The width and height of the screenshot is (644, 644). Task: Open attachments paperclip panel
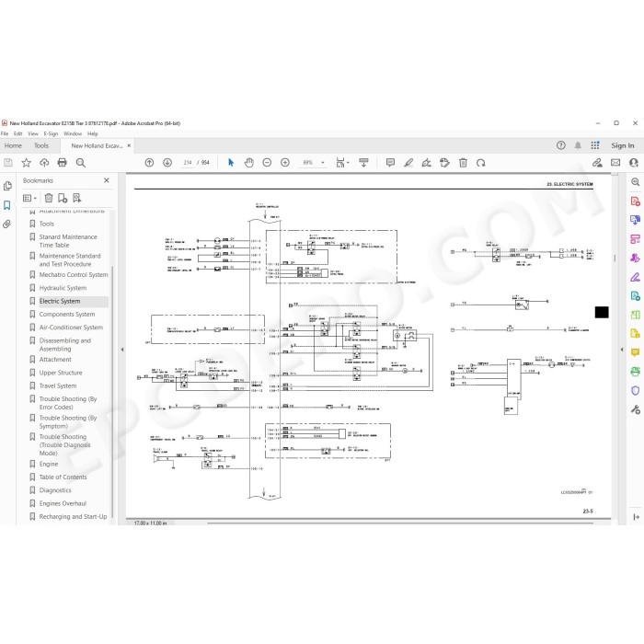point(7,224)
